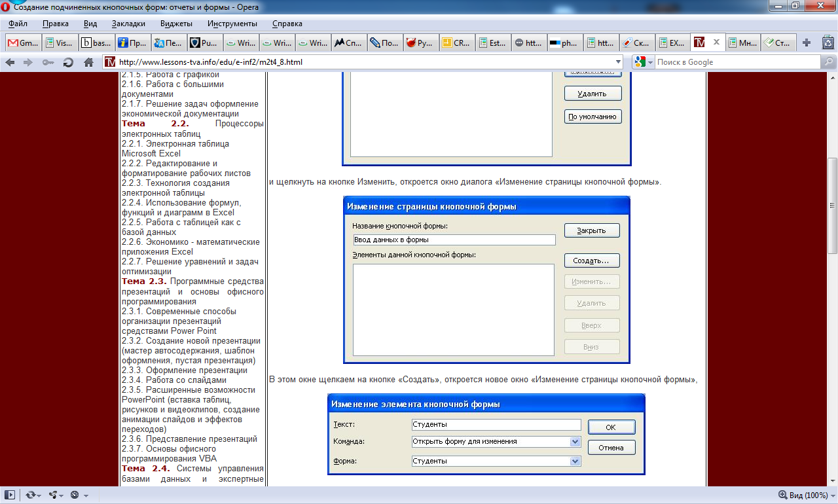838x504 pixels.
Task: Switch to the 'Мн...' tab
Action: 743,43
